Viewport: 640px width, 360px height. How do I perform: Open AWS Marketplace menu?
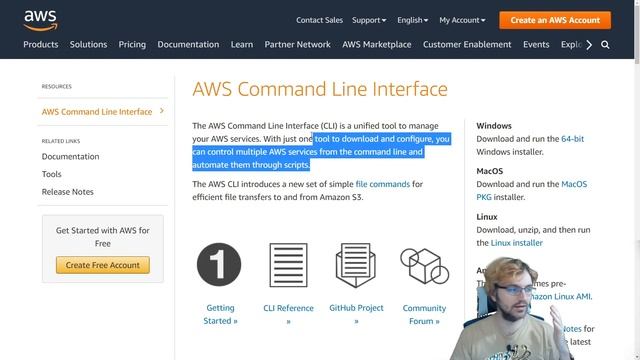[377, 44]
